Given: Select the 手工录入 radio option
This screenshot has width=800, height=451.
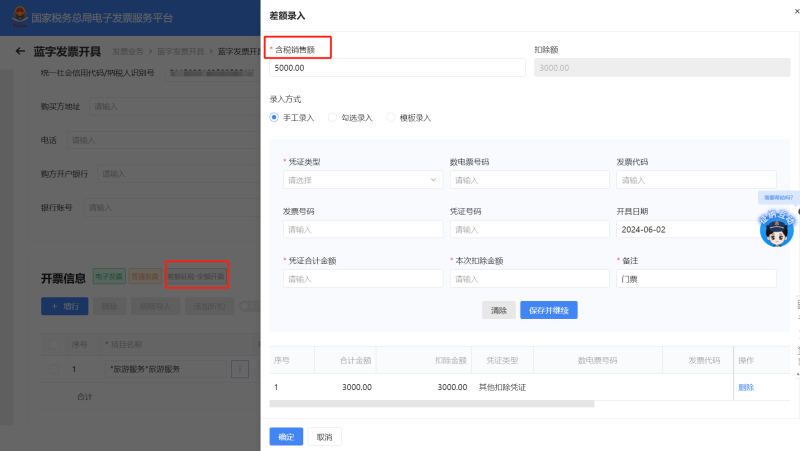Looking at the screenshot, I should 274,117.
